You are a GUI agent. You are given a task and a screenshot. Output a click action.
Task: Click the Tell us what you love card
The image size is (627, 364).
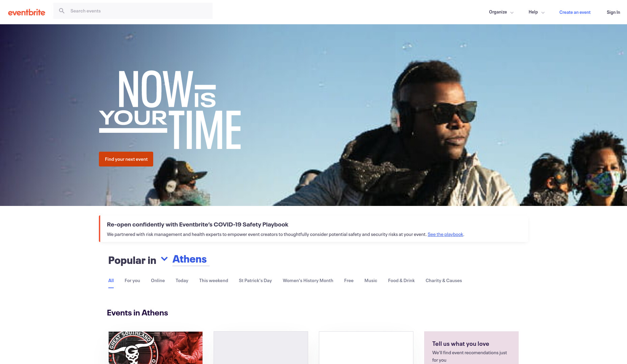point(471,347)
